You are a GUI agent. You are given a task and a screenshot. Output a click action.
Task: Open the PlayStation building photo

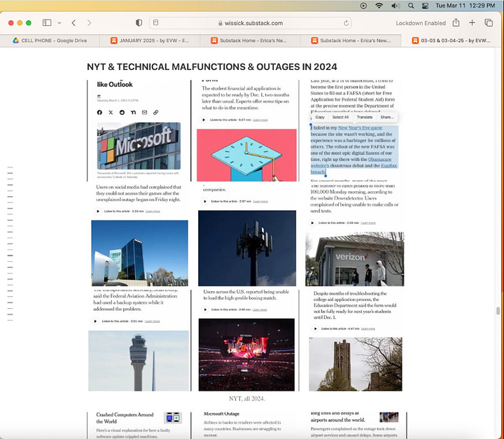coord(139,253)
